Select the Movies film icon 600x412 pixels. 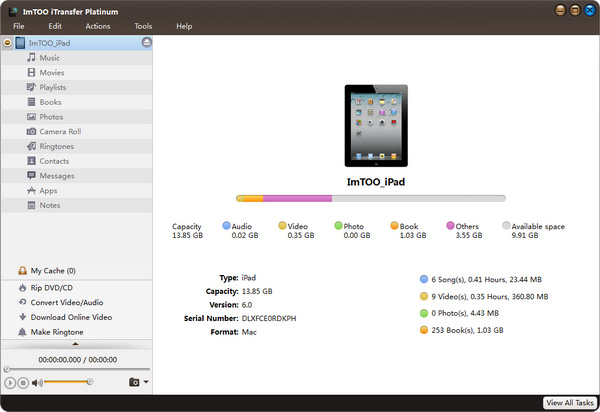tap(31, 72)
